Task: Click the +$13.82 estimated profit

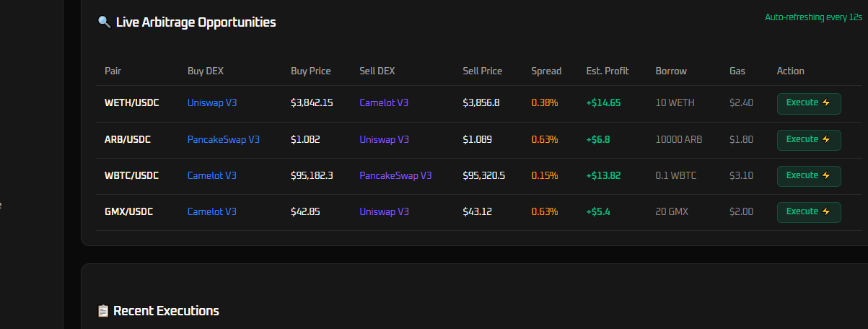Action: click(x=604, y=175)
